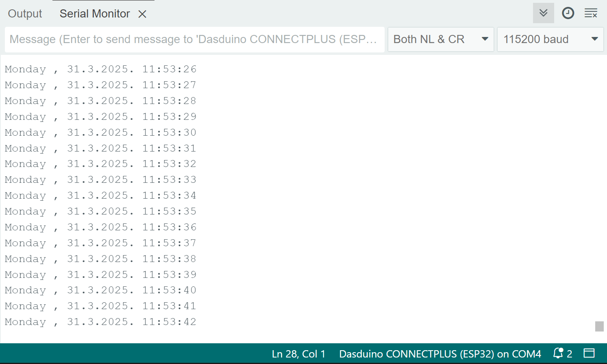The height and width of the screenshot is (364, 607).
Task: Toggle timestamp display with the clock icon
Action: point(568,13)
